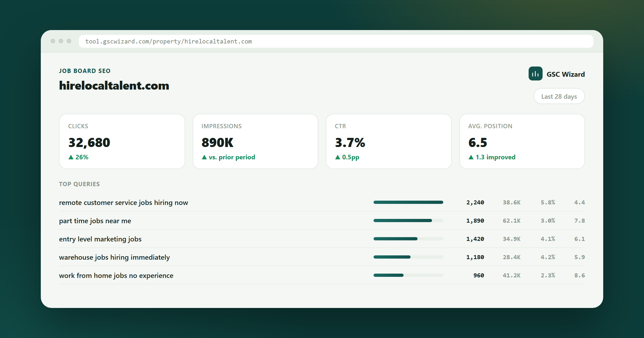The image size is (644, 338).
Task: Click the third gray window control dot
Action: [69, 41]
